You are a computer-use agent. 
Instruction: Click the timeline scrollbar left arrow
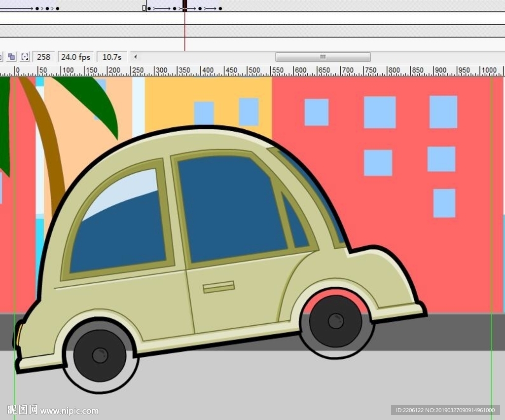(x=136, y=57)
